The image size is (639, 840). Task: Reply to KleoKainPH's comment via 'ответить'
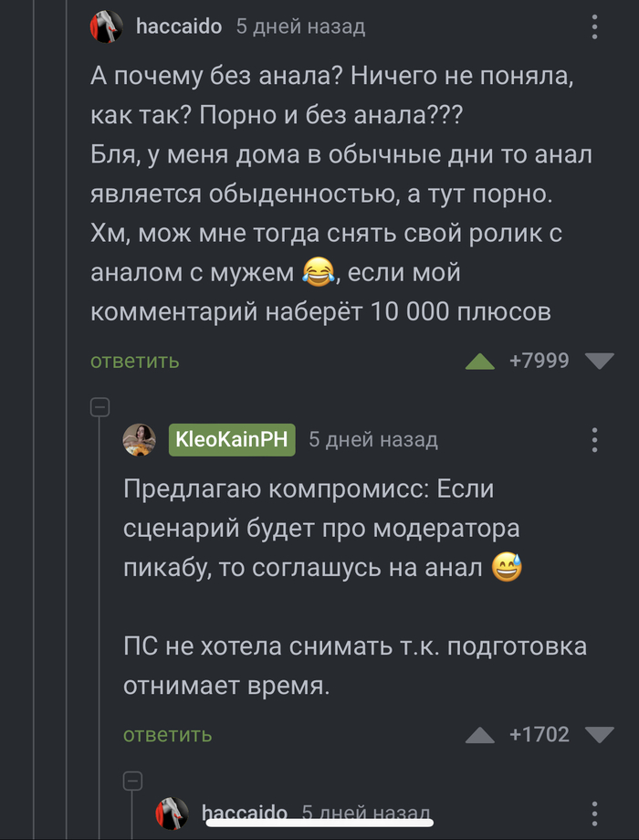(167, 734)
